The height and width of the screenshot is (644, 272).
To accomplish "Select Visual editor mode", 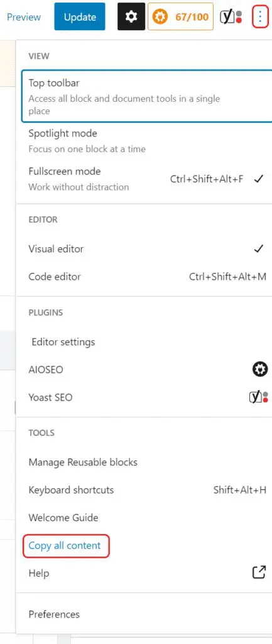I will point(144,249).
